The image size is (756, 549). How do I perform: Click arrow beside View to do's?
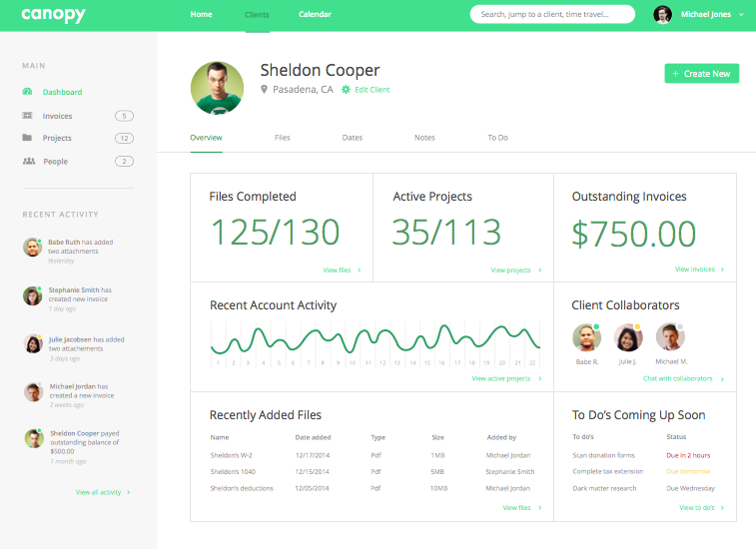tap(722, 507)
